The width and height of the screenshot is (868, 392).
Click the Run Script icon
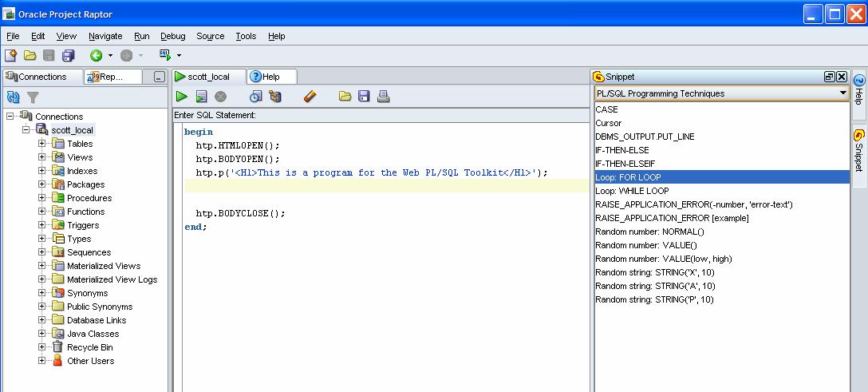pyautogui.click(x=202, y=97)
